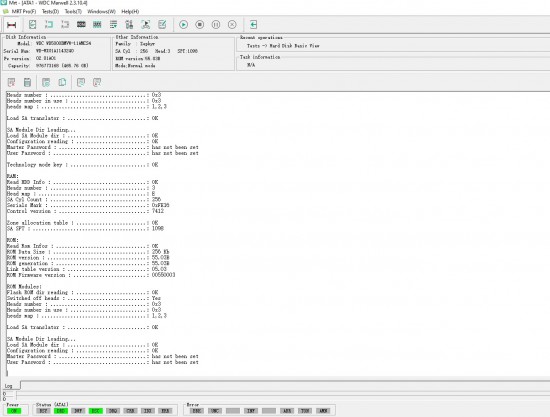Click the IDX status indicator
The height and width of the screenshot is (417, 550).
(x=148, y=411)
